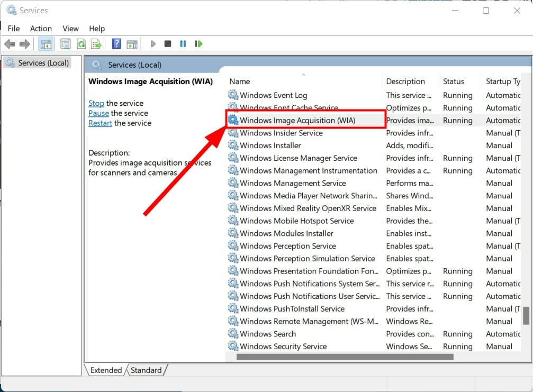Click the Export List toolbar icon
Image resolution: width=533 pixels, height=392 pixels.
click(96, 44)
